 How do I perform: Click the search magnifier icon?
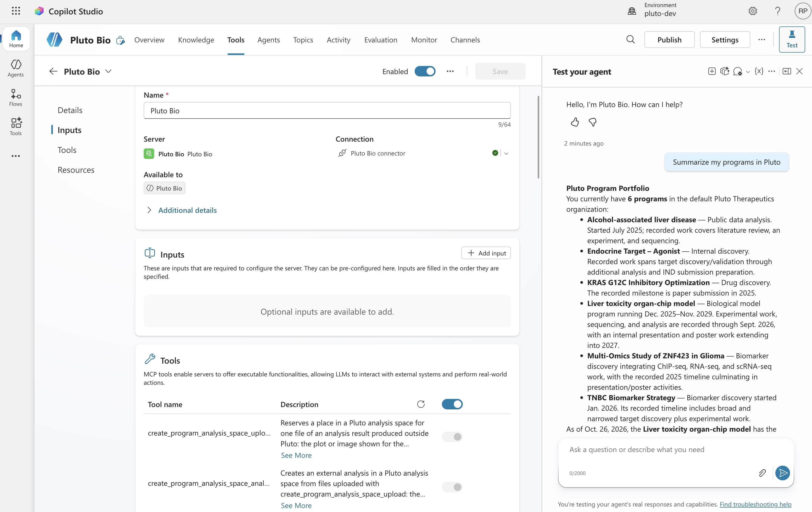630,40
